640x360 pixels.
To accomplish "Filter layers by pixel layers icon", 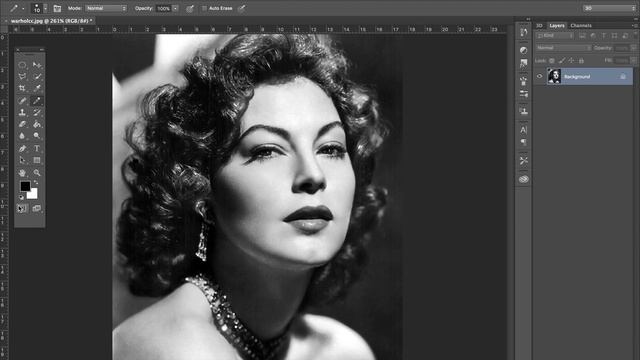I will [x=582, y=36].
